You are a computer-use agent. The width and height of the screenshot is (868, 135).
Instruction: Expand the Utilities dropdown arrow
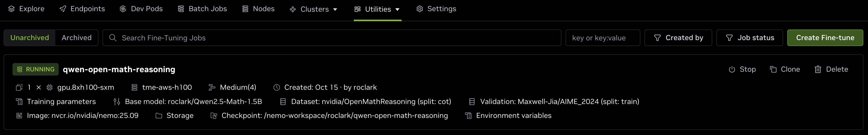click(x=398, y=9)
